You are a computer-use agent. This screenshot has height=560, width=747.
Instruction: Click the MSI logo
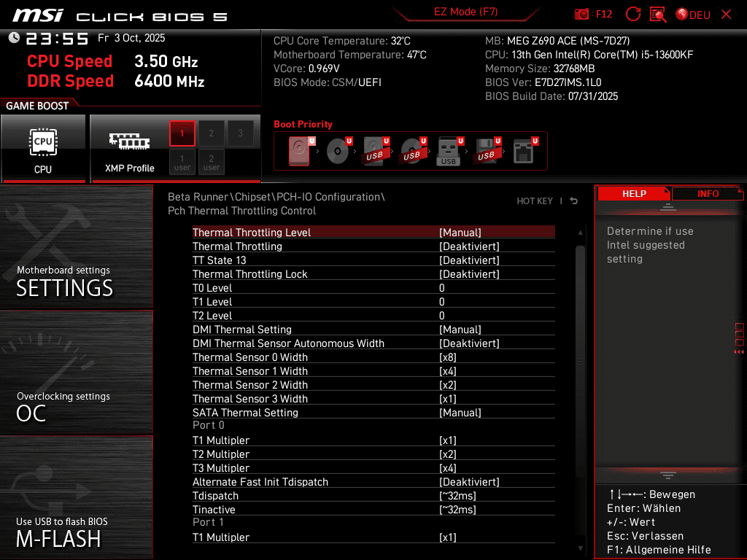pos(38,15)
